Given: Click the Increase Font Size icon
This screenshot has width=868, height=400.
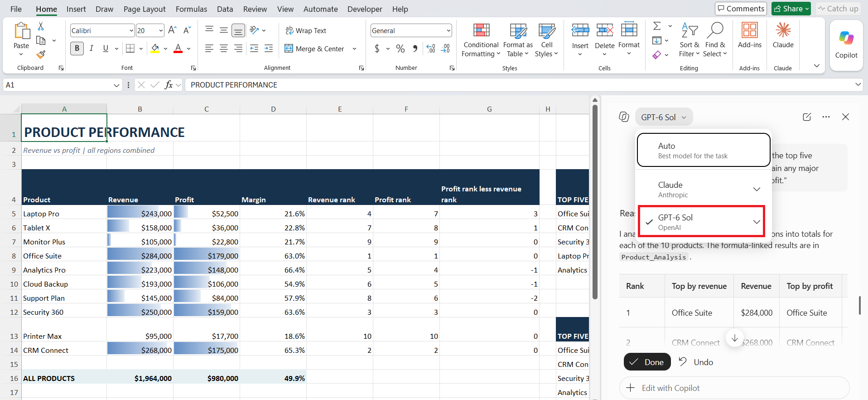Looking at the screenshot, I should 172,30.
